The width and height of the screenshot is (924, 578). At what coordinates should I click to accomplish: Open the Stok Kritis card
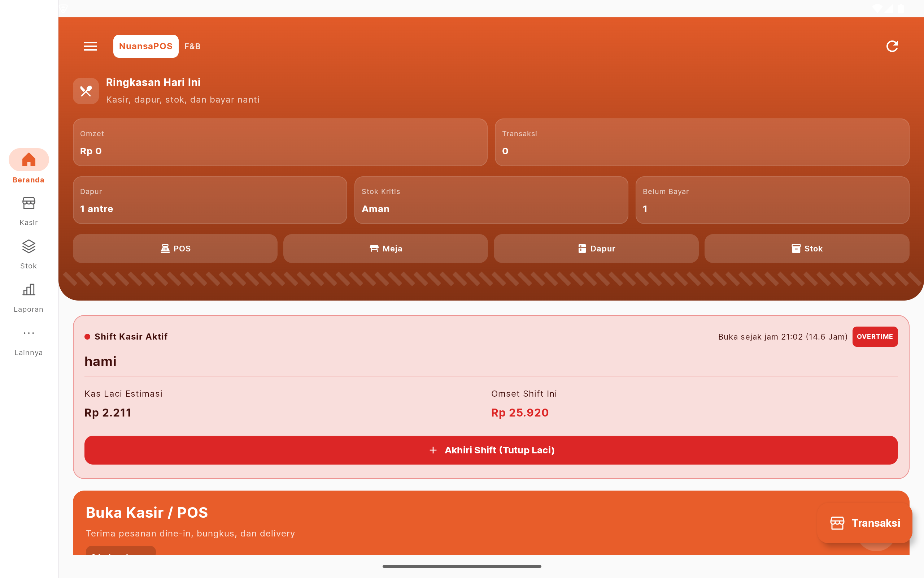tap(491, 200)
